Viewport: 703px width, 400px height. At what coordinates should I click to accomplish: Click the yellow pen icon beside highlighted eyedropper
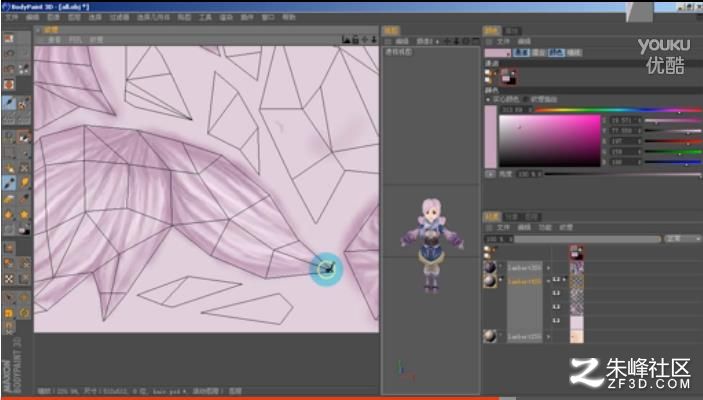pyautogui.click(x=24, y=183)
